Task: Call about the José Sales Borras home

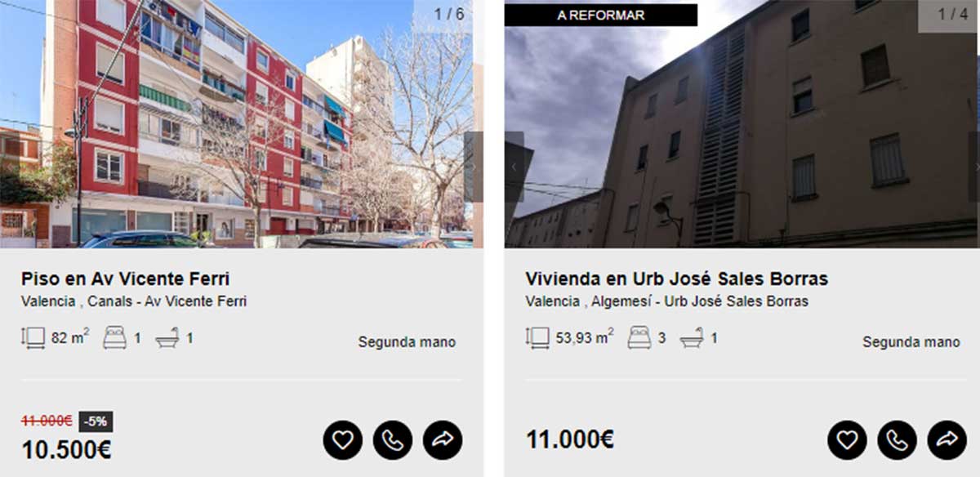Action: [x=898, y=440]
